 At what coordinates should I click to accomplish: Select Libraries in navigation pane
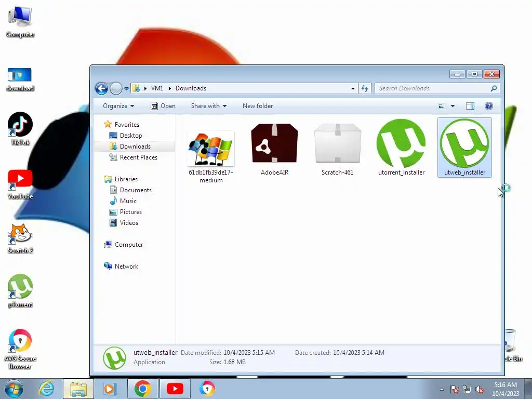(x=126, y=179)
